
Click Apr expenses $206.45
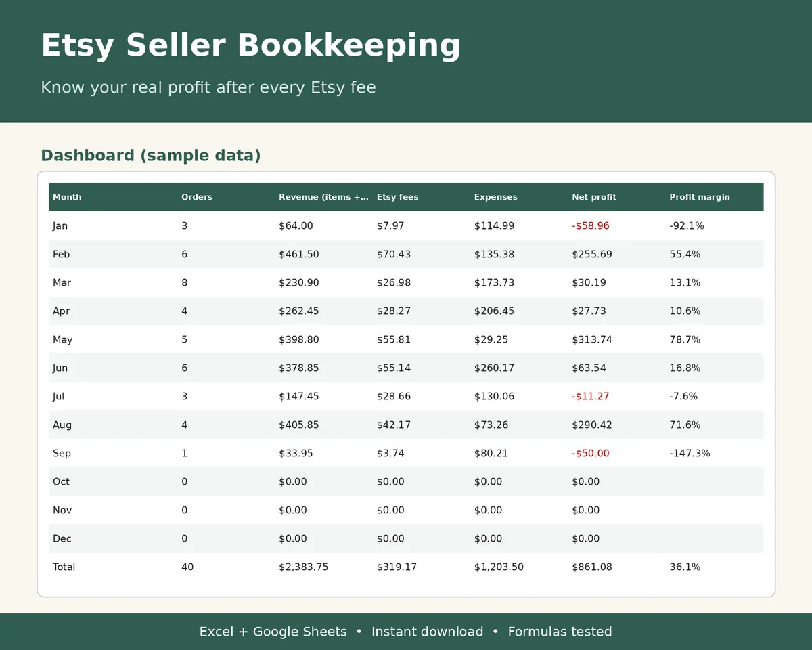pos(494,311)
